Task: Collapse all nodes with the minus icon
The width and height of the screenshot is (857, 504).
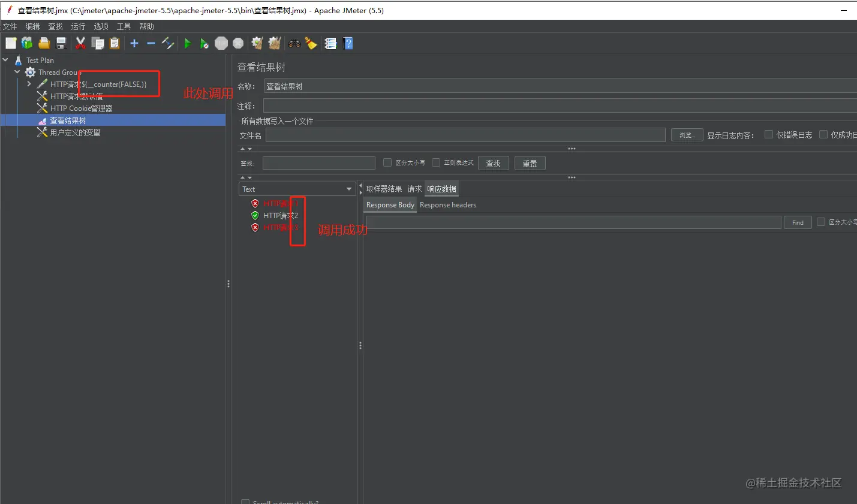Action: (151, 43)
